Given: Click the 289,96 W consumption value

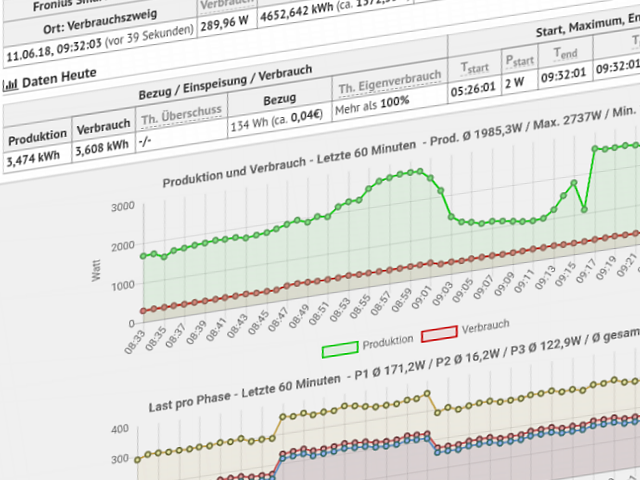Looking at the screenshot, I should click(x=224, y=25).
